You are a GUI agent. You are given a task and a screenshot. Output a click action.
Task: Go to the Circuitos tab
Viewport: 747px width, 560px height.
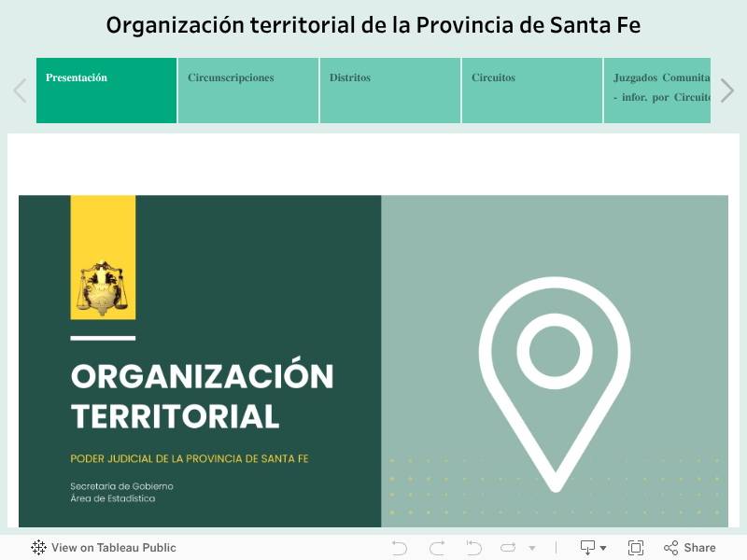point(532,91)
